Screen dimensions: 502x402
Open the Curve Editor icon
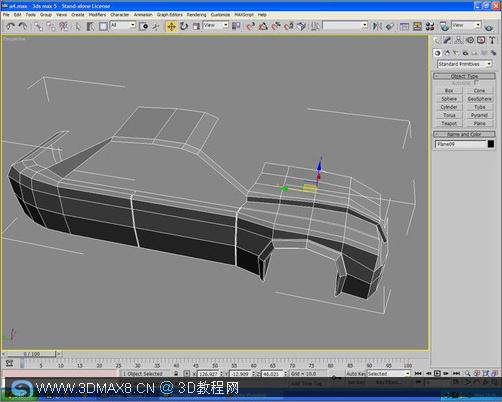pos(404,26)
